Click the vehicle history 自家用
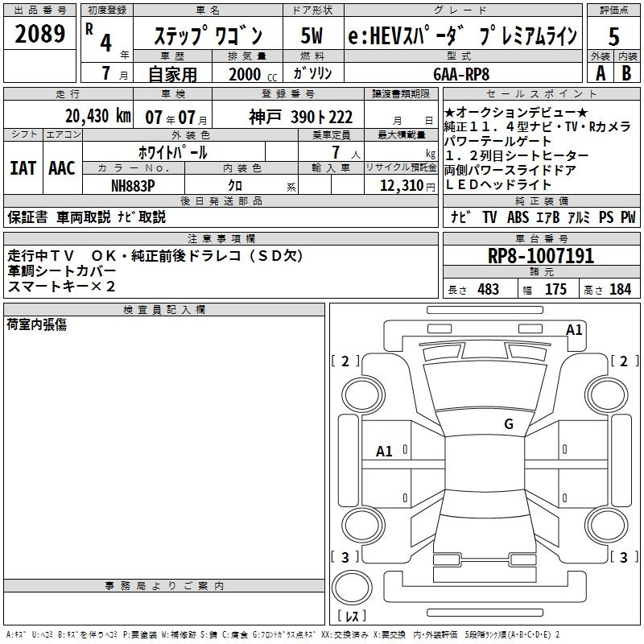The width and height of the screenshot is (644, 644). [x=172, y=74]
